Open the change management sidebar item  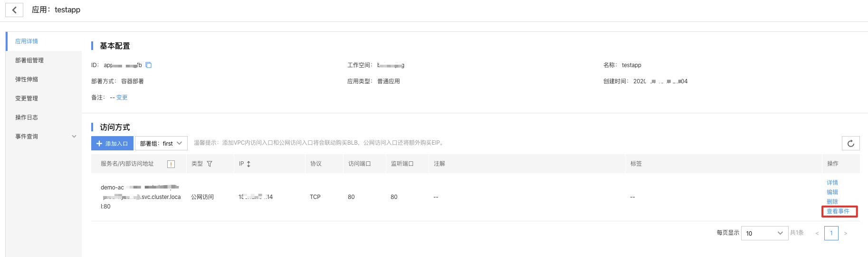tap(27, 99)
